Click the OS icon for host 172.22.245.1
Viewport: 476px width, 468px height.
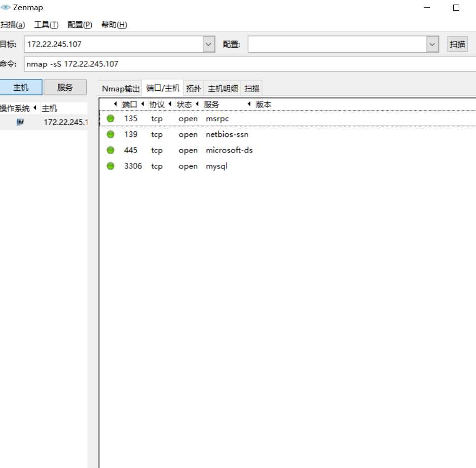click(20, 122)
